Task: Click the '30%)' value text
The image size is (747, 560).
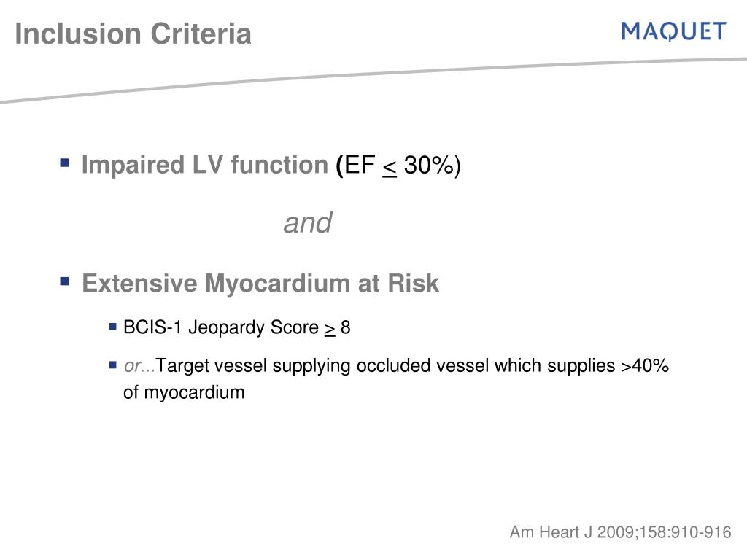Action: (x=432, y=166)
